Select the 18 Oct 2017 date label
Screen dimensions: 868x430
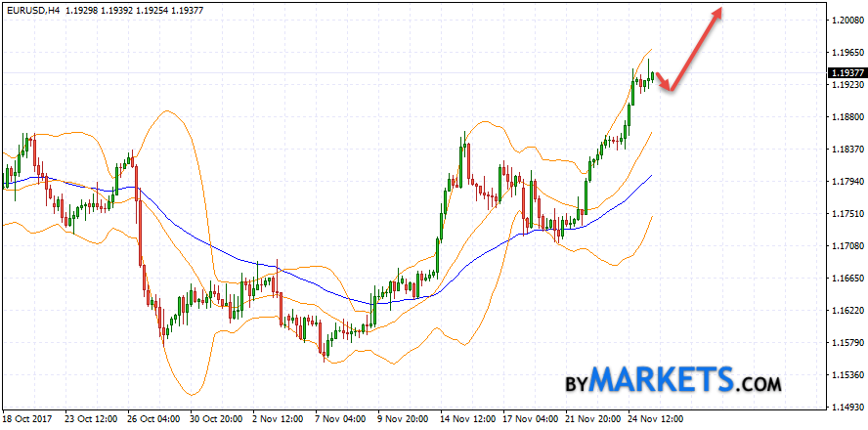pyautogui.click(x=27, y=418)
